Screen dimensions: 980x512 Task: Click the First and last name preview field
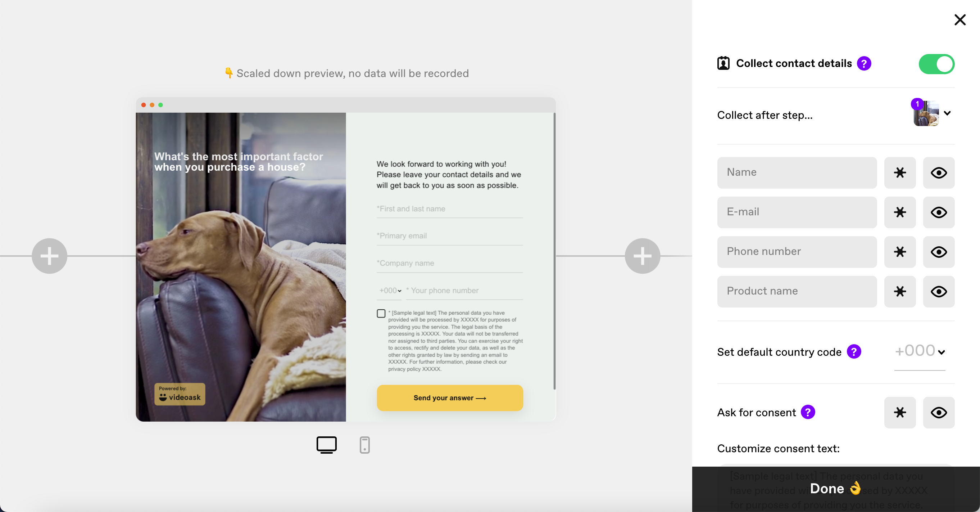coord(450,209)
